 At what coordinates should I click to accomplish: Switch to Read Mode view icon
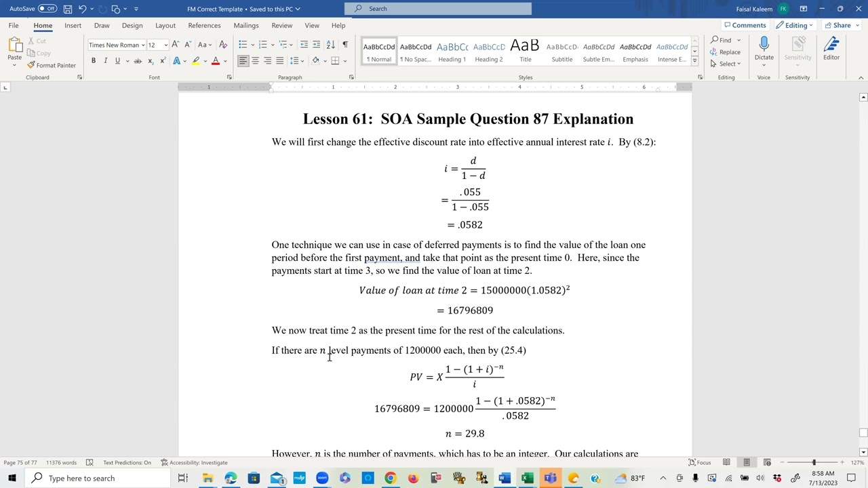(726, 462)
